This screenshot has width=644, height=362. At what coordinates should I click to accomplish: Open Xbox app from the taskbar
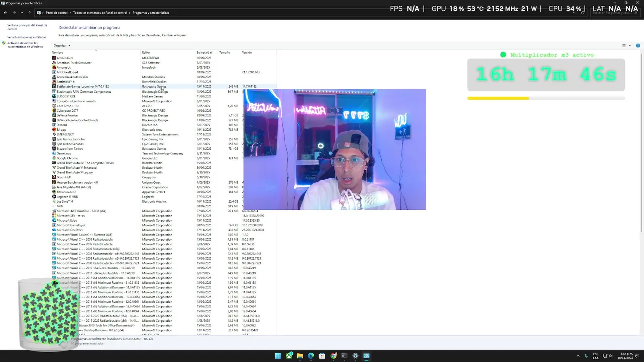[x=289, y=356]
